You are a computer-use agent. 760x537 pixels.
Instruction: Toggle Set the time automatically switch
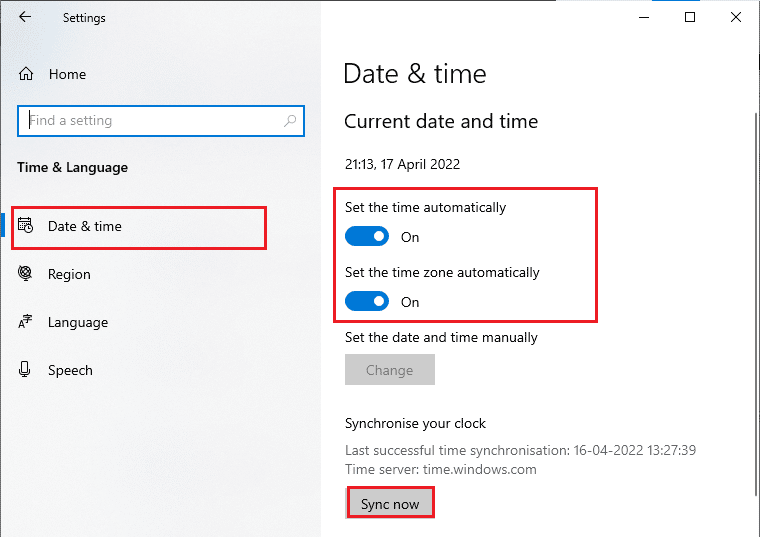pyautogui.click(x=367, y=237)
